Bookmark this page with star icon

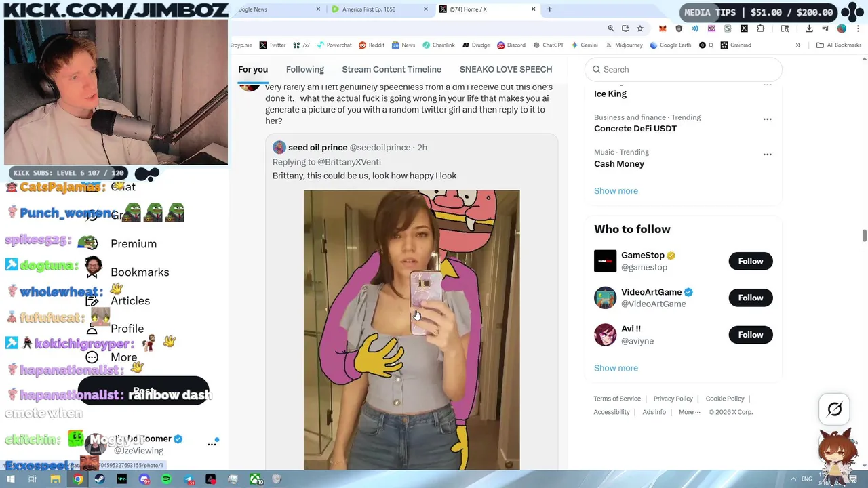coord(639,28)
